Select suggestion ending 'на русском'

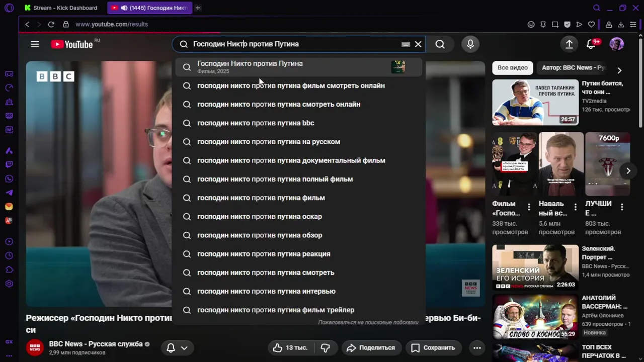click(299, 142)
